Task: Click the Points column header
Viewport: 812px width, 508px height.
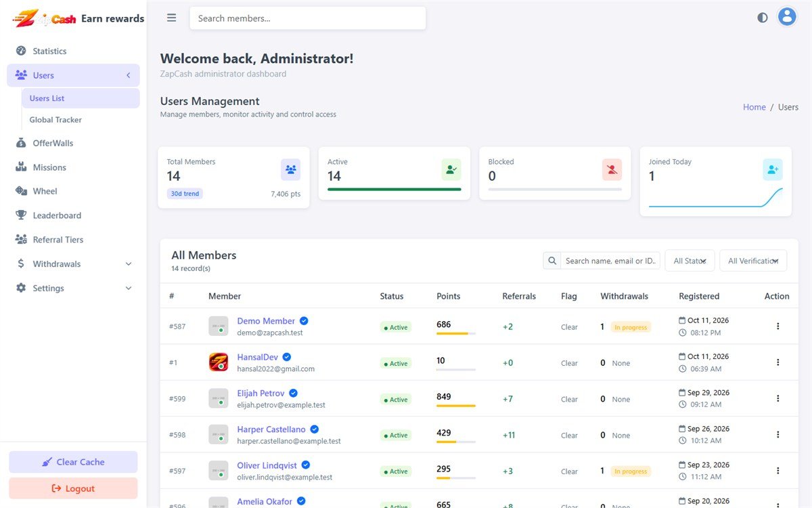Action: [x=449, y=296]
